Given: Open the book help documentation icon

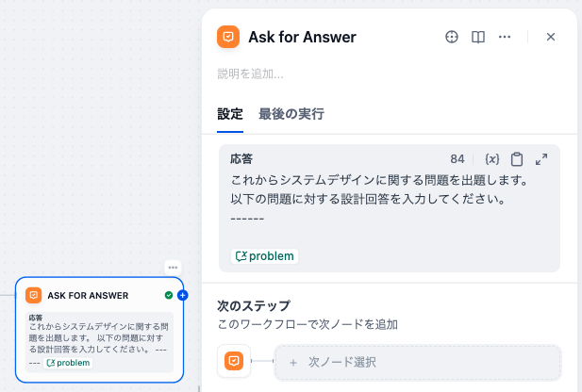Looking at the screenshot, I should [477, 37].
